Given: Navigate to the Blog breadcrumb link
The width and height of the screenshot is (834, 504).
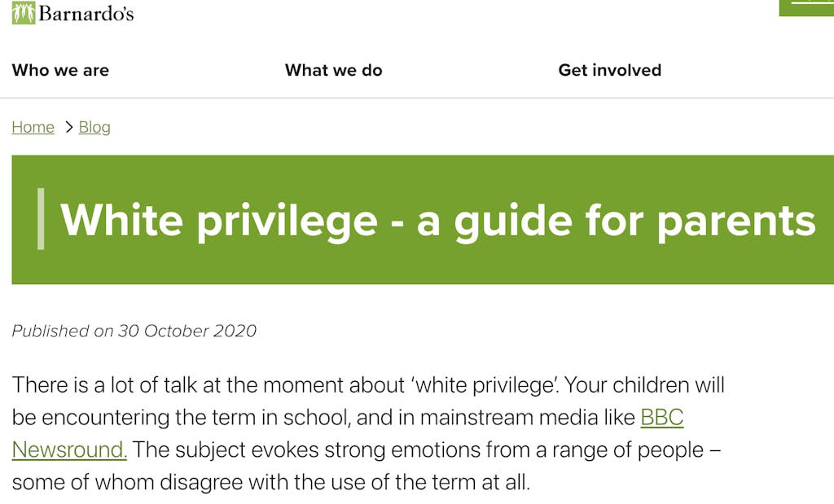Looking at the screenshot, I should click(94, 127).
